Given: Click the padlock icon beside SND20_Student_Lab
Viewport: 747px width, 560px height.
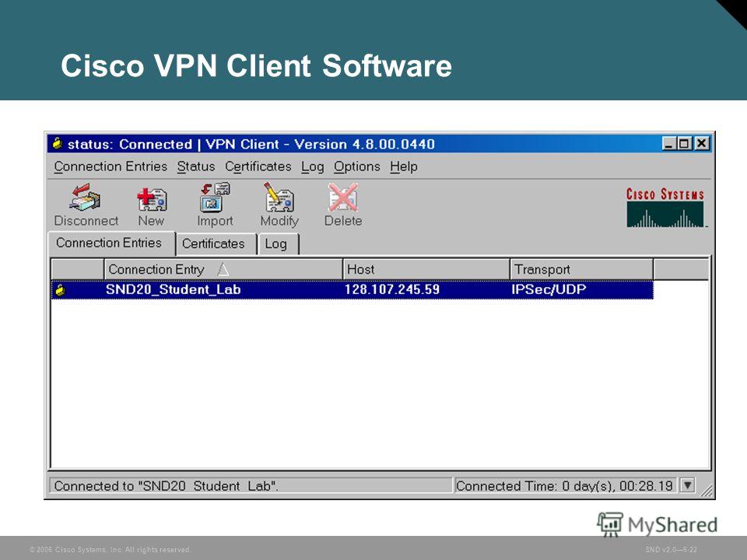Looking at the screenshot, I should click(x=60, y=290).
